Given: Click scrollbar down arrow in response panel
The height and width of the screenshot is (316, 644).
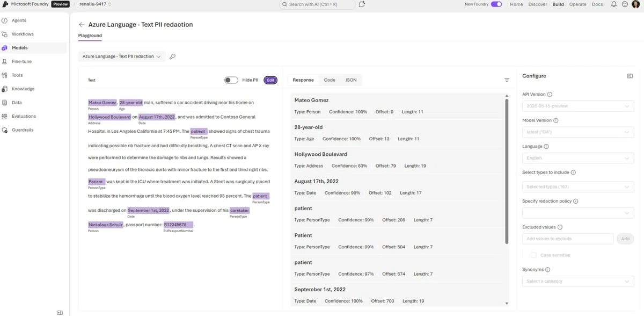Looking at the screenshot, I should click(507, 304).
